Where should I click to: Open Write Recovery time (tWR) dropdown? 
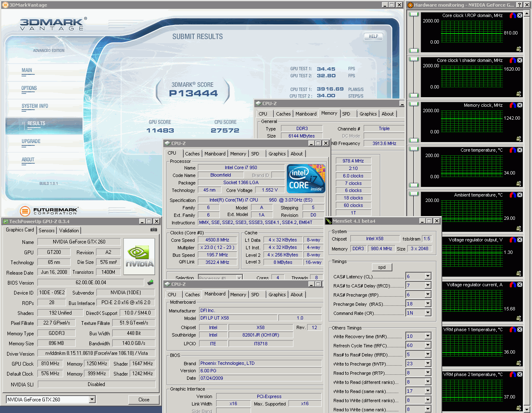click(428, 336)
